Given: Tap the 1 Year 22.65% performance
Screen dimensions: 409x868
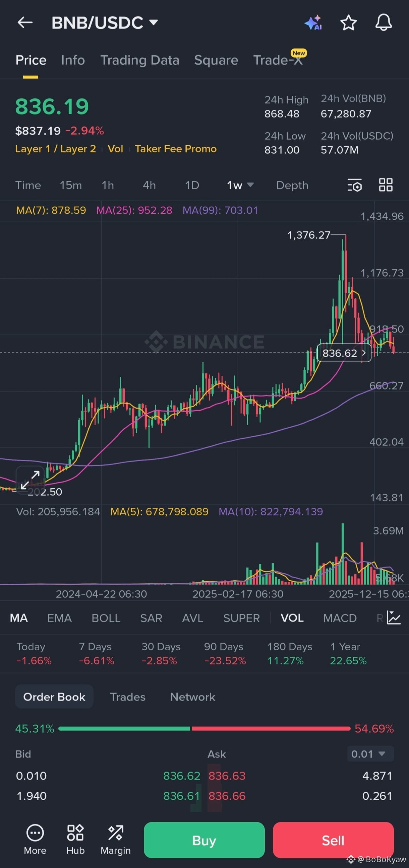Looking at the screenshot, I should point(348,653).
